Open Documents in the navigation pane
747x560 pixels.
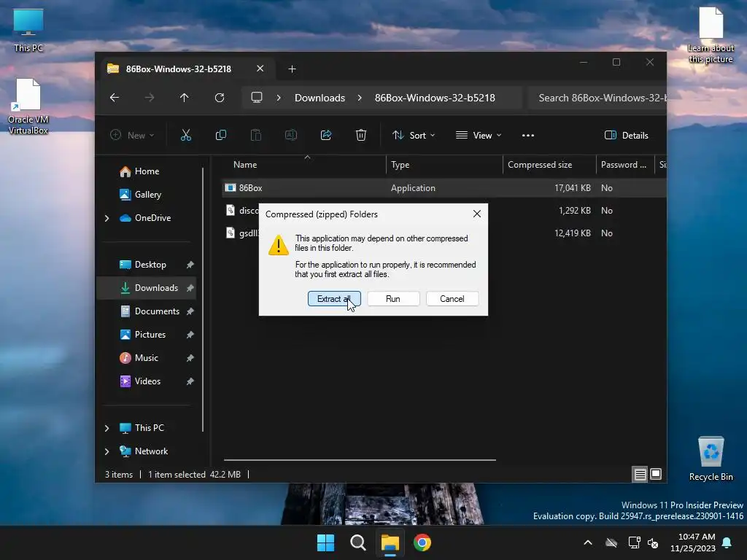157,311
